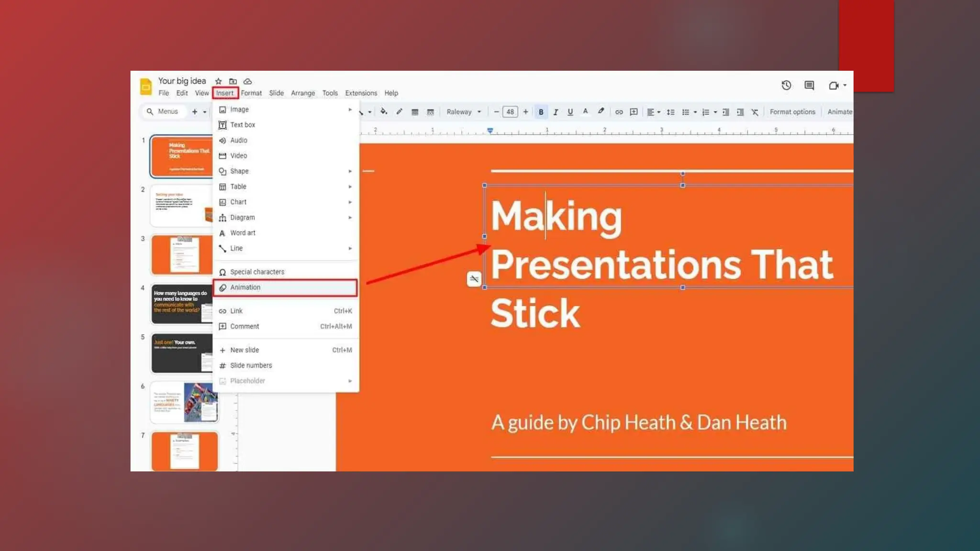Viewport: 980px width, 551px height.
Task: Star the Your big idea presentation
Action: tap(218, 81)
